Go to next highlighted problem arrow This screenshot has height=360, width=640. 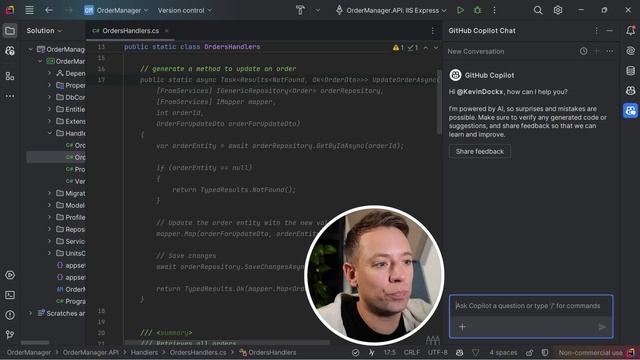point(436,48)
